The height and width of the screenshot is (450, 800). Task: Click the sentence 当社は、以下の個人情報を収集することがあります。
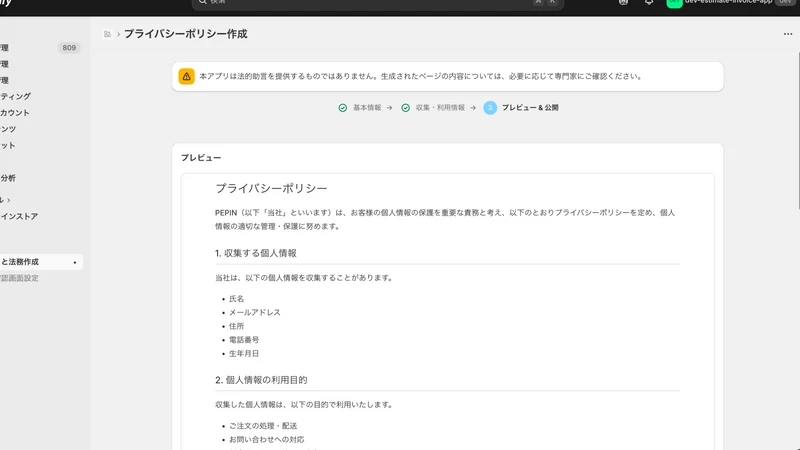click(x=305, y=278)
